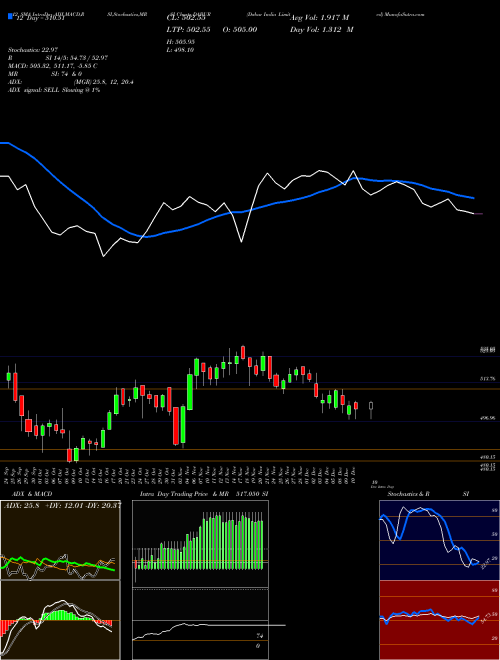The width and height of the screenshot is (500, 660).
Task: Open the blue Stochastics chart panel
Action: pos(439,540)
